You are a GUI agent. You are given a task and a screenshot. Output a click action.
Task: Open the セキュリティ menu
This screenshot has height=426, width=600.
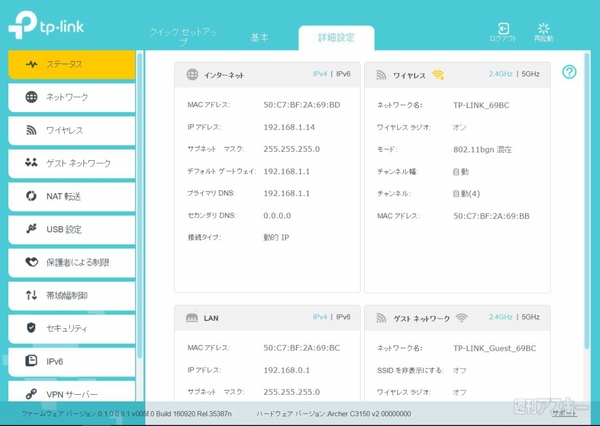point(72,328)
